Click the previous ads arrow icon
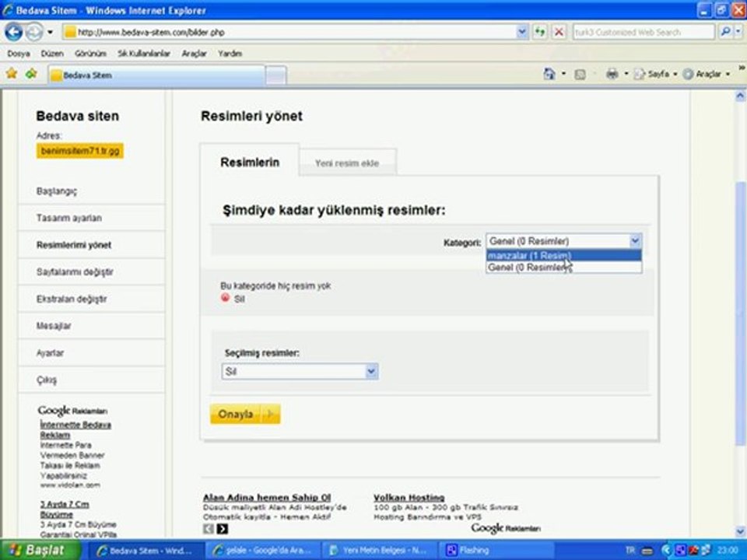 (209, 529)
